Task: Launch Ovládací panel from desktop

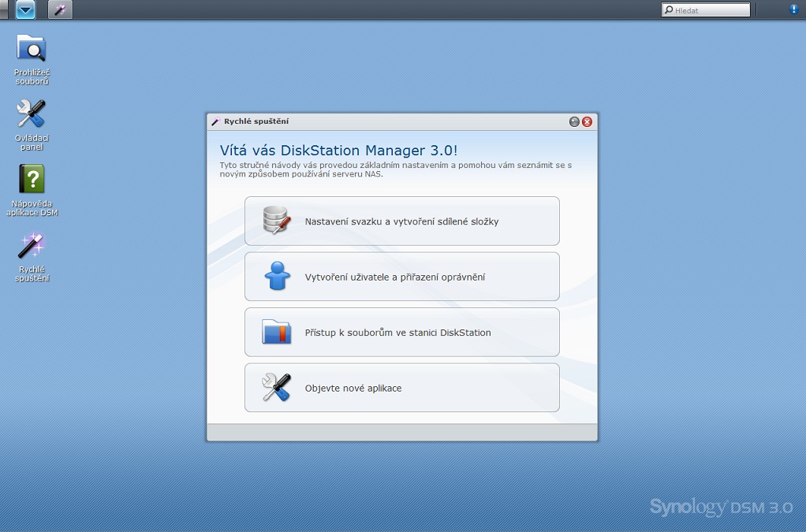Action: (32, 115)
